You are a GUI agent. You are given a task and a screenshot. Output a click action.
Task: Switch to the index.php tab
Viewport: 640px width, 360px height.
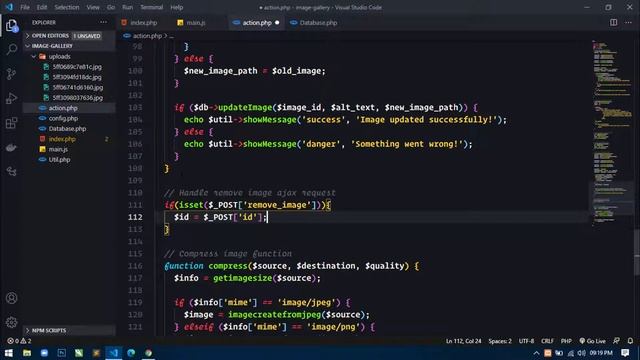[x=144, y=22]
